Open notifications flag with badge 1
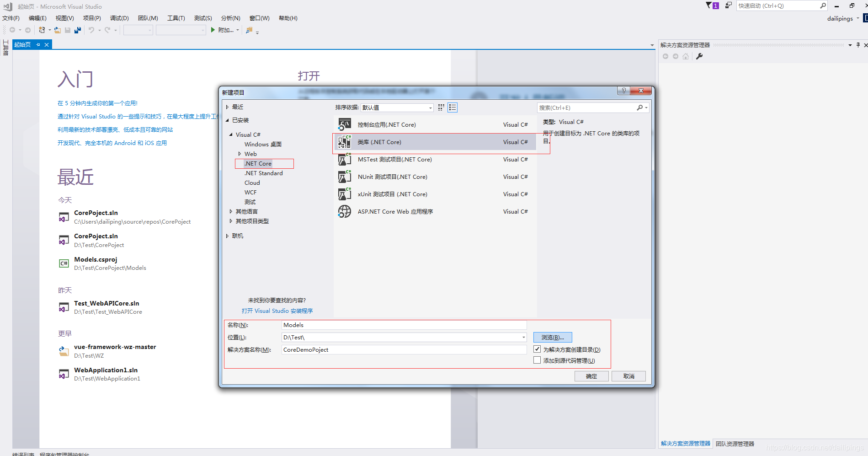Screen dimensions: 868x456 click(712, 5)
